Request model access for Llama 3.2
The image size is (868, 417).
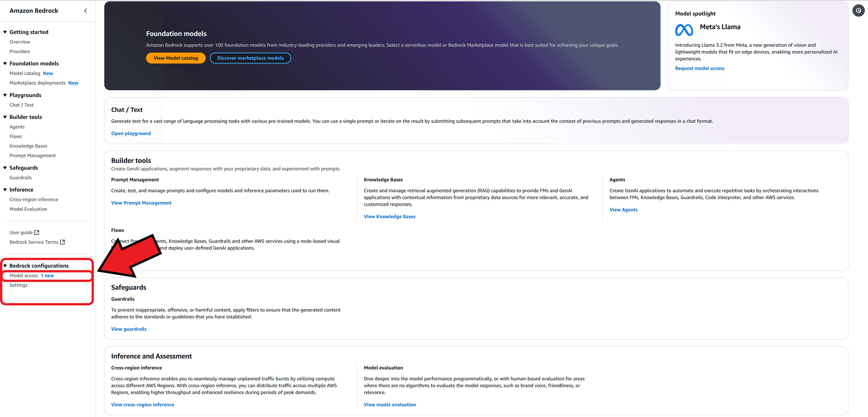tap(699, 68)
